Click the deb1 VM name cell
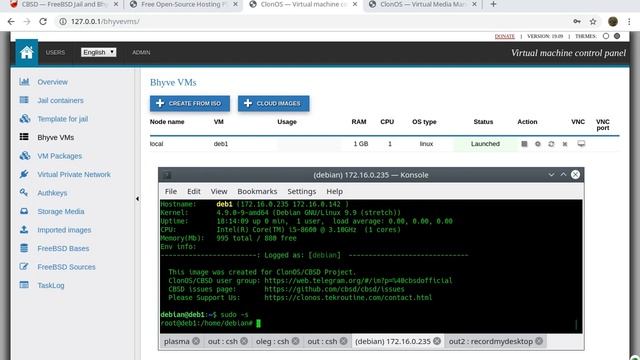Image resolution: width=640 pixels, height=360 pixels. pyautogui.click(x=221, y=144)
